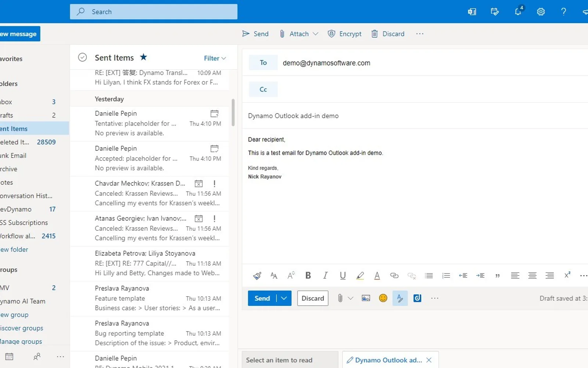Align text to the left
Image resolution: width=588 pixels, height=368 pixels.
tap(515, 276)
